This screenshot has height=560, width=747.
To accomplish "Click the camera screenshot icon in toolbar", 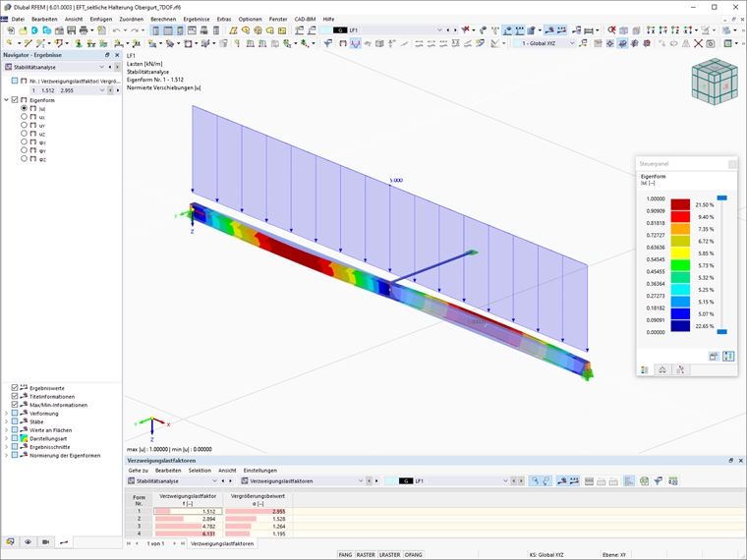I will click(x=711, y=43).
